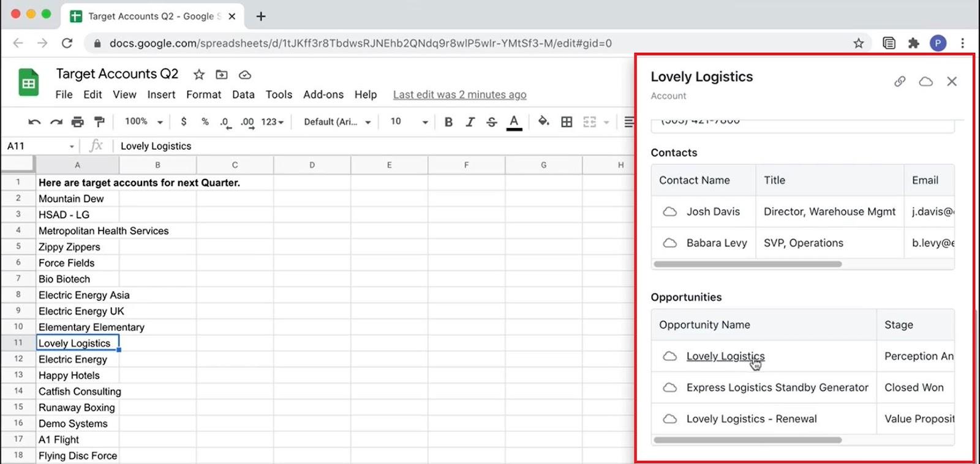Screen dimensions: 980x464
Task: Open the Default font dropdown
Action: 337,122
